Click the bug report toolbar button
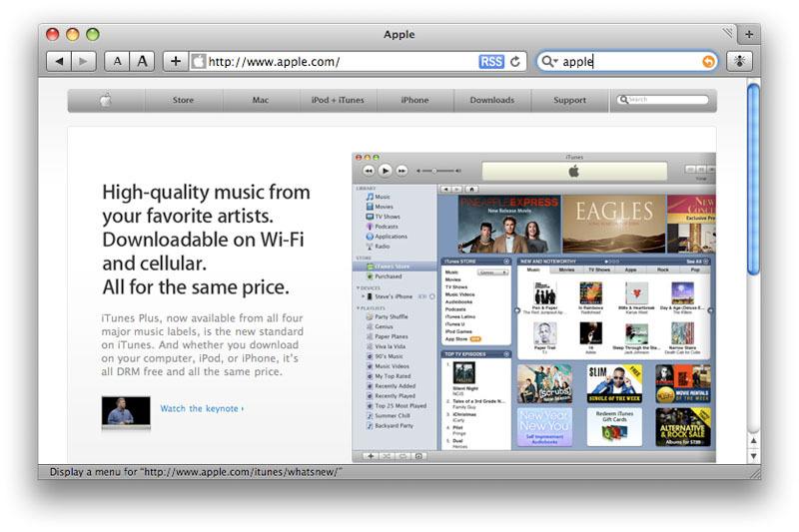 739,62
